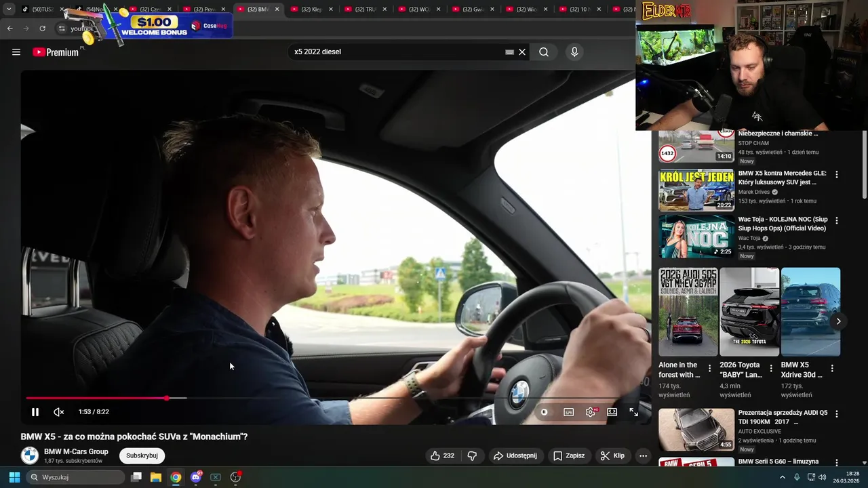Close the active (32) BMW tab
This screenshot has height=488, width=868.
(277, 9)
